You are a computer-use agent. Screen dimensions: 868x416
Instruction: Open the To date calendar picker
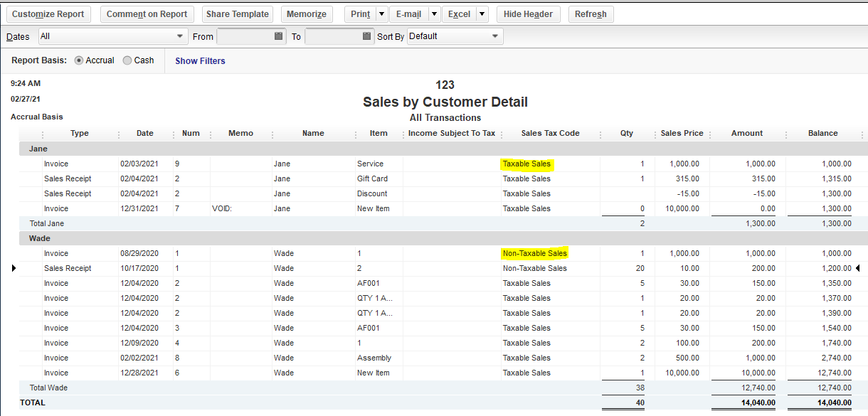pos(366,36)
